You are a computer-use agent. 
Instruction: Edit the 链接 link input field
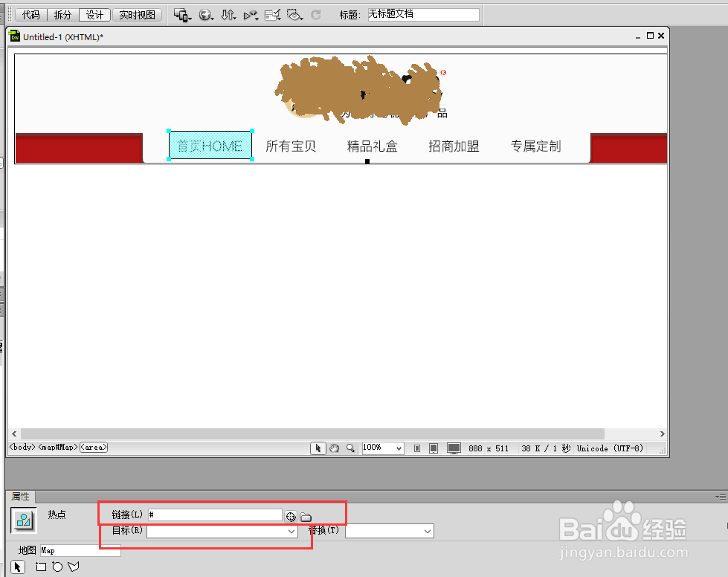point(215,515)
